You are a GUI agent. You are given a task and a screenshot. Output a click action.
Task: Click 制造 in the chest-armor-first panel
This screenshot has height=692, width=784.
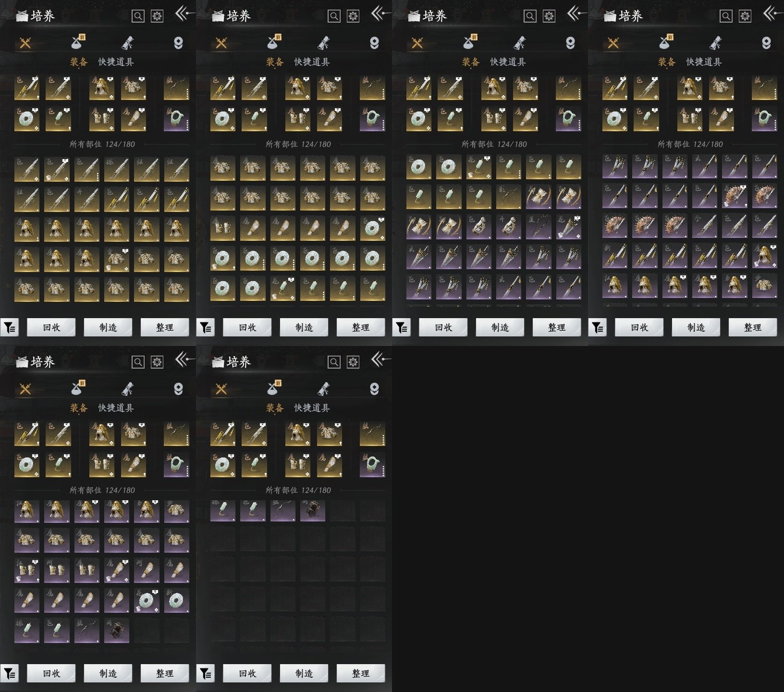pyautogui.click(x=304, y=328)
